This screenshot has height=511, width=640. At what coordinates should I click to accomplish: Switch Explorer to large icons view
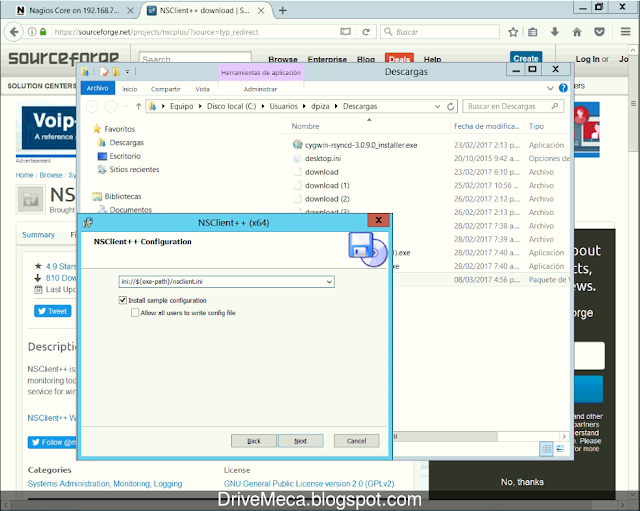tap(560, 449)
